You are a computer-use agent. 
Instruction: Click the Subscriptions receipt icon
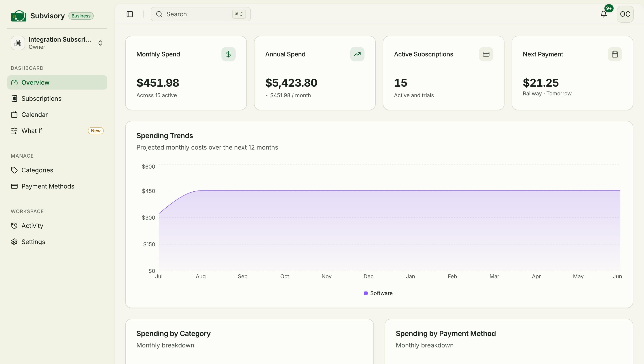click(x=14, y=98)
